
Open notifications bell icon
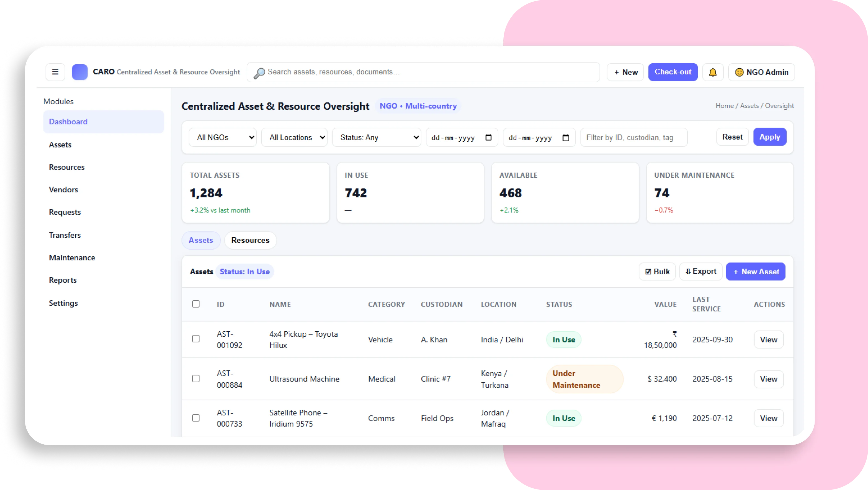(x=713, y=72)
